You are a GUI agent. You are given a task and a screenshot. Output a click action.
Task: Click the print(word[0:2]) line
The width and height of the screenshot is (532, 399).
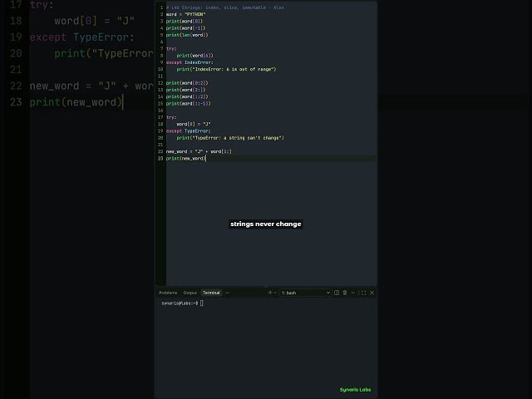point(187,83)
